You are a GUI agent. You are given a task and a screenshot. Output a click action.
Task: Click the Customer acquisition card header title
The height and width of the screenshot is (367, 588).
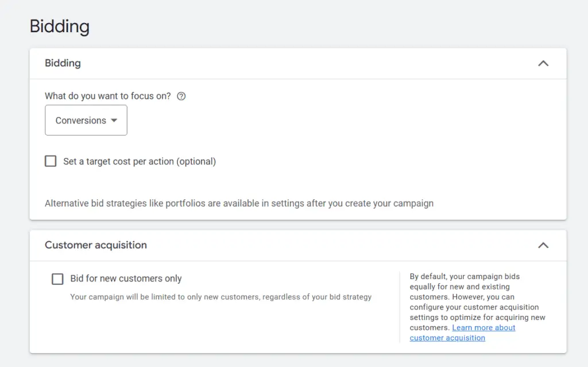pyautogui.click(x=96, y=245)
